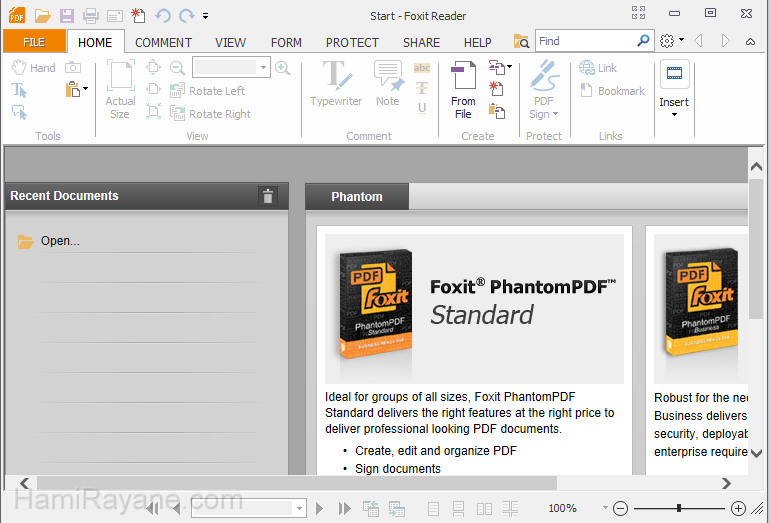Click the Fit Page icon
The width and height of the screenshot is (769, 523).
click(154, 67)
